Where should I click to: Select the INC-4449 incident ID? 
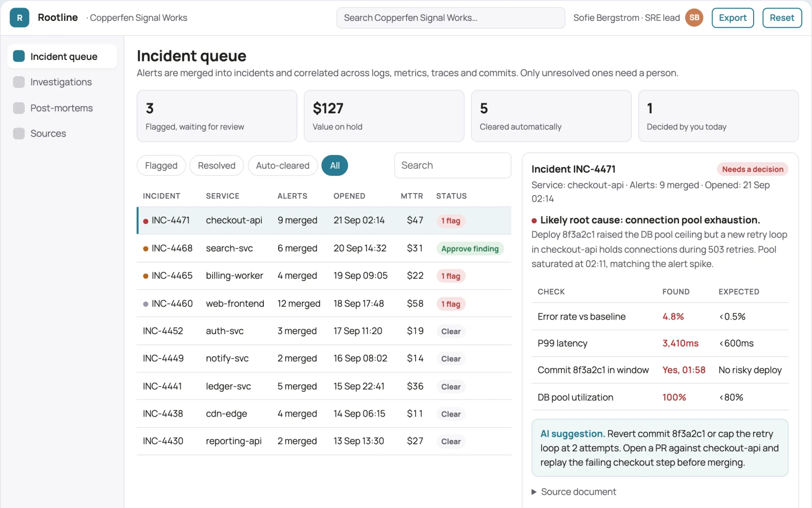coord(163,359)
